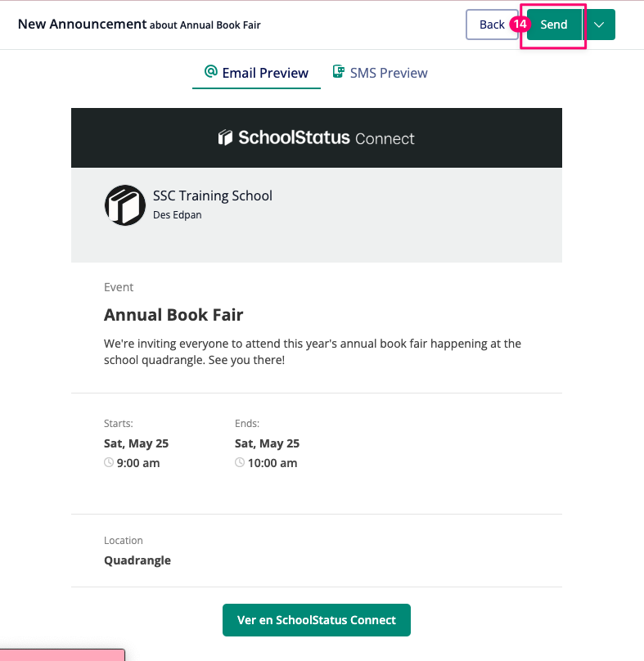Switch to the SMS Preview tab

[x=380, y=73]
